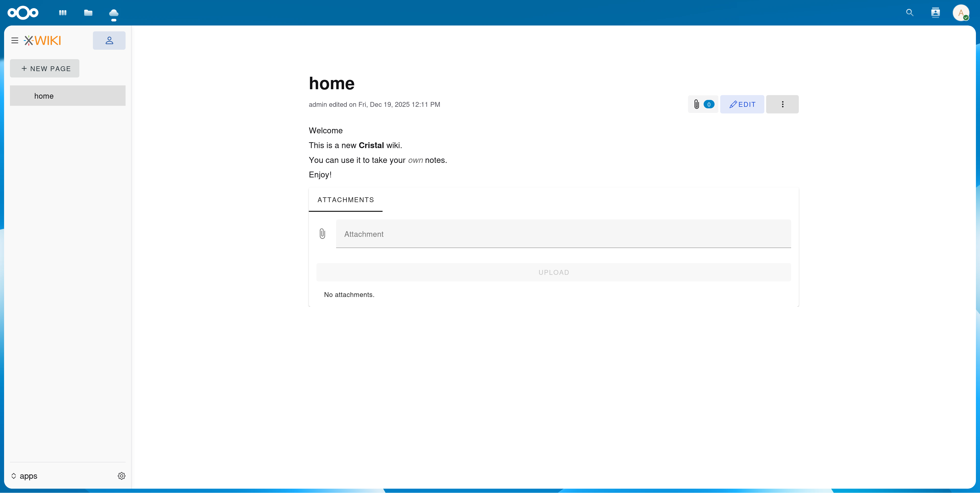Click the attachments count paperclip button
This screenshot has width=980, height=493.
tap(703, 104)
